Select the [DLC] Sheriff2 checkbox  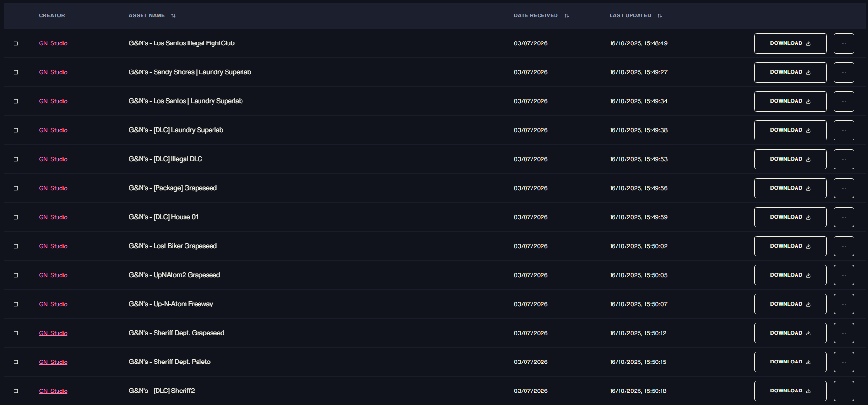[x=16, y=391]
